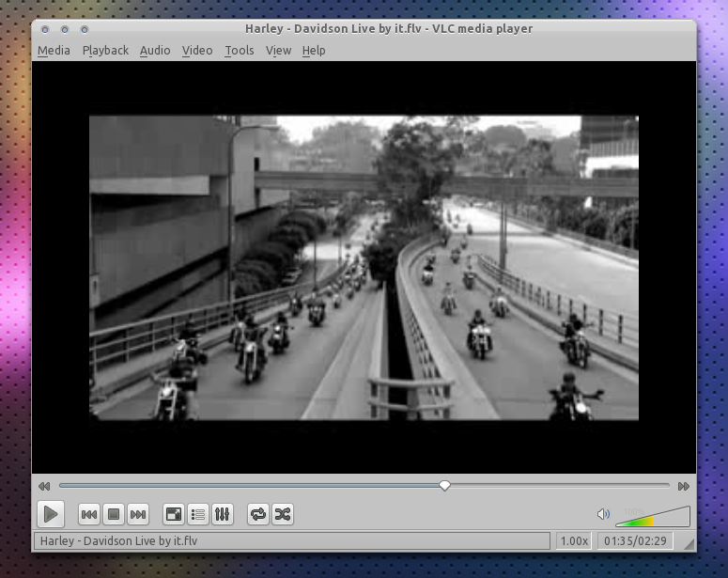
Task: Enable shuffle random playback
Action: (282, 514)
